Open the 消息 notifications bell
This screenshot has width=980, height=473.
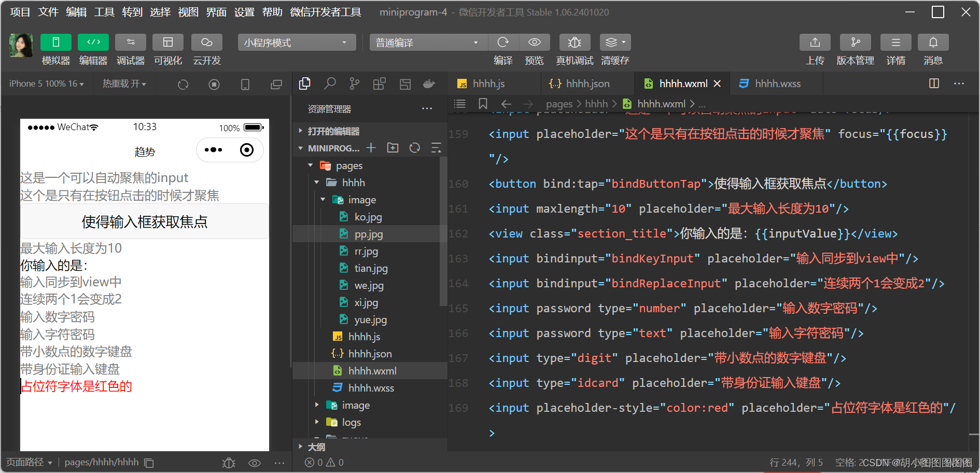pyautogui.click(x=933, y=42)
